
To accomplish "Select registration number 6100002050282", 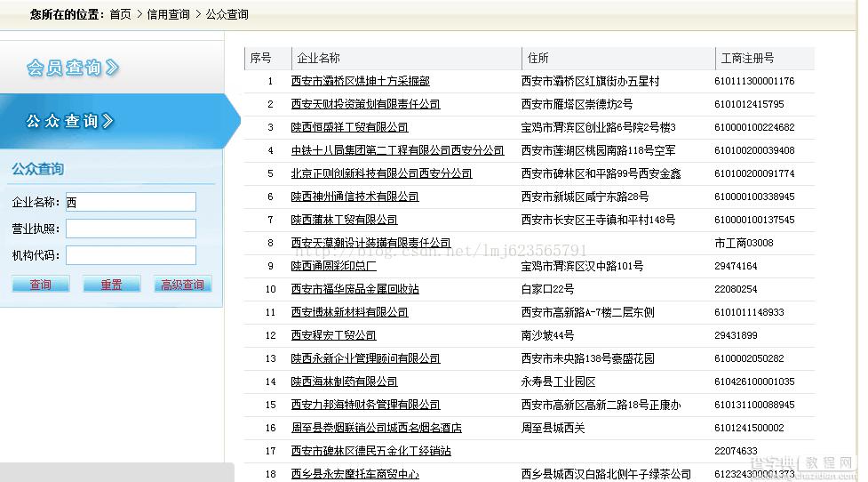I will [x=749, y=358].
